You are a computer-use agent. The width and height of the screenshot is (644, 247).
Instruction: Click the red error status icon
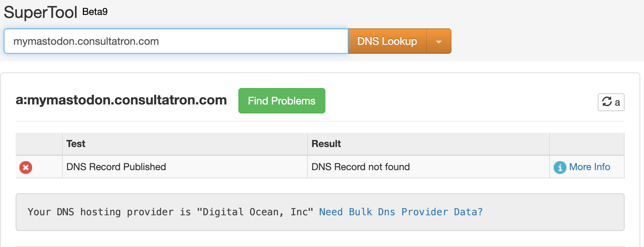click(26, 167)
